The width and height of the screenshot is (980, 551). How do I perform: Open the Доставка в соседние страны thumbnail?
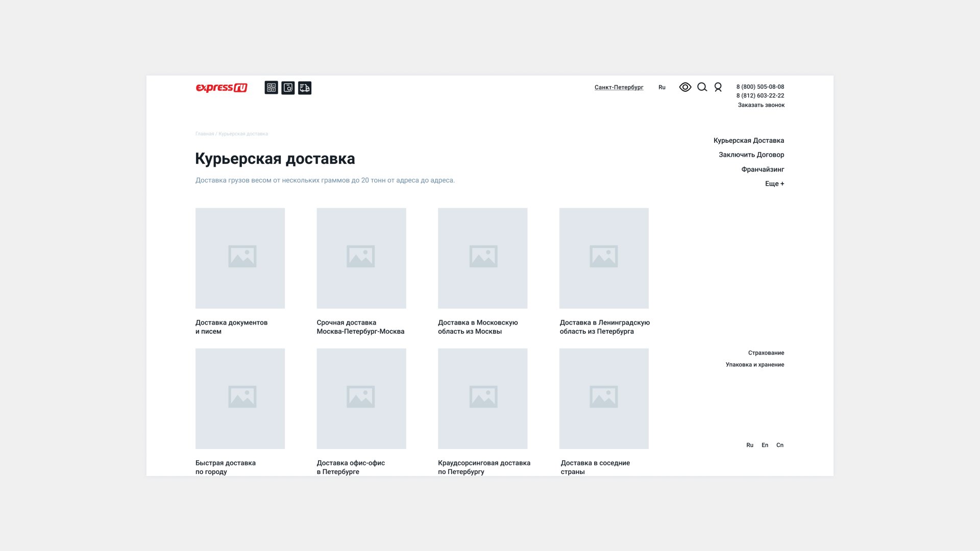coord(604,398)
